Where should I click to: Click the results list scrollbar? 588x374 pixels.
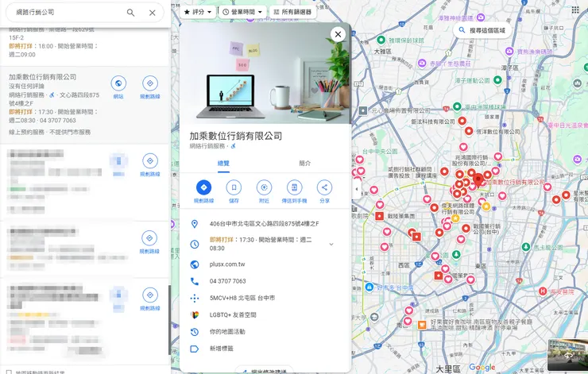click(x=169, y=319)
